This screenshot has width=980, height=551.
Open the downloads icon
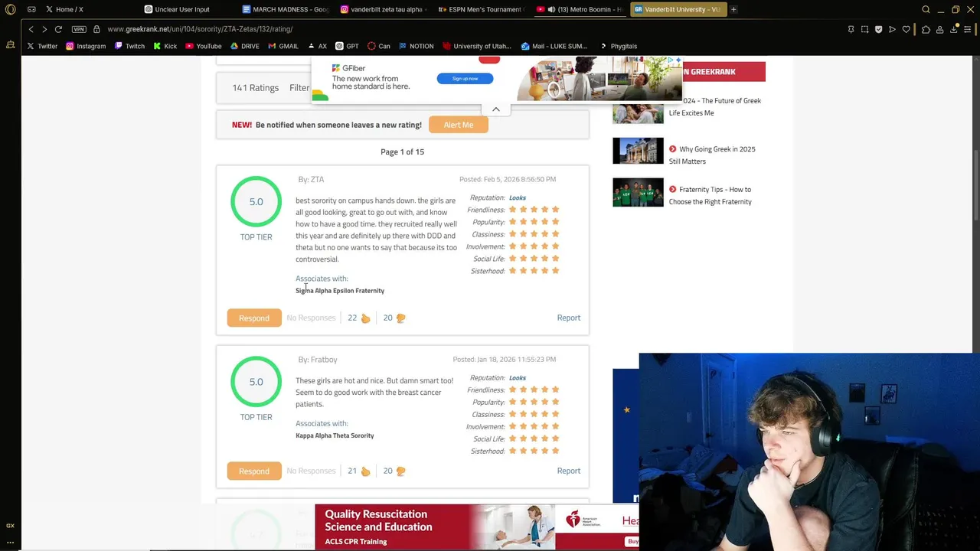pyautogui.click(x=954, y=29)
